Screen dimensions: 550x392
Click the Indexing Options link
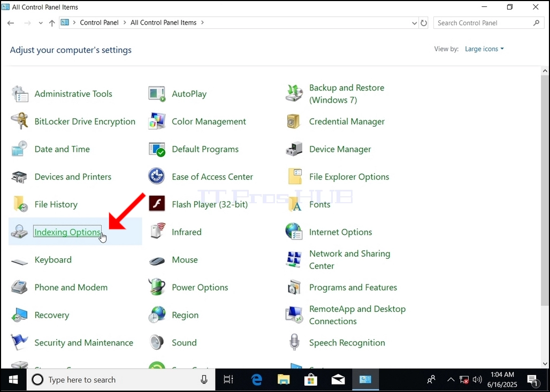click(x=67, y=232)
